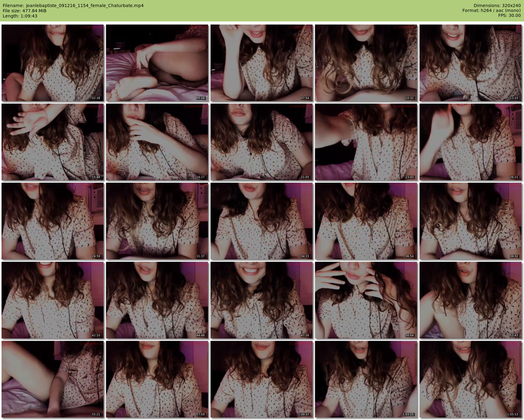524x420 pixels.
Task: Select the 13:10 thumbnail
Action: [471, 63]
